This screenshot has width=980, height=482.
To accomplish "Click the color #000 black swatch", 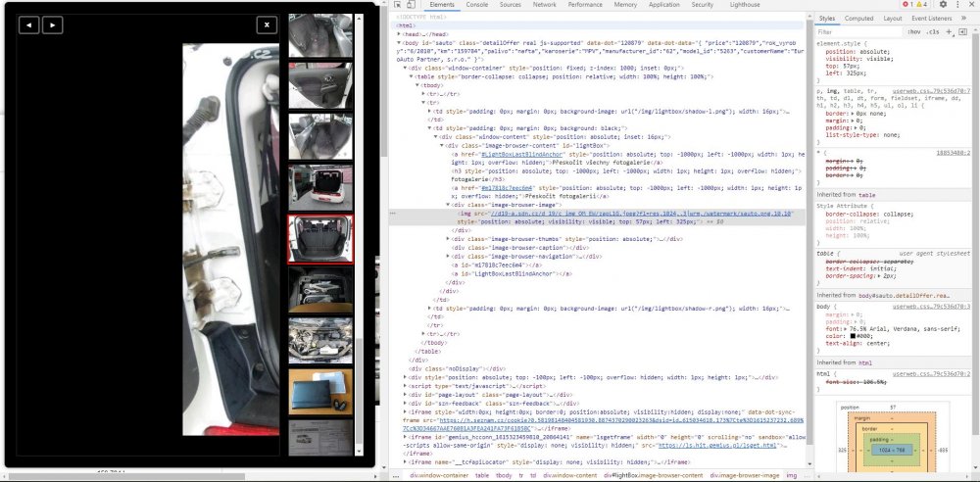I will pos(853,336).
